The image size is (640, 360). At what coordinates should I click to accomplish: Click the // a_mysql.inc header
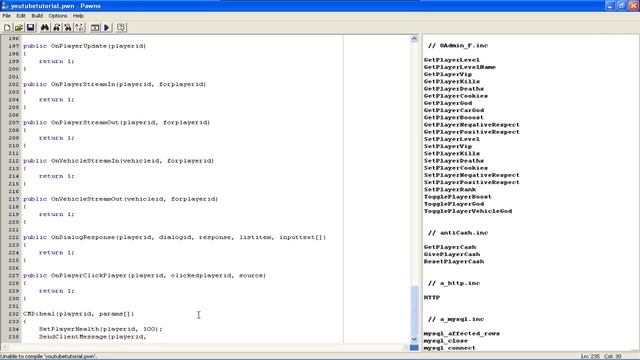point(456,319)
